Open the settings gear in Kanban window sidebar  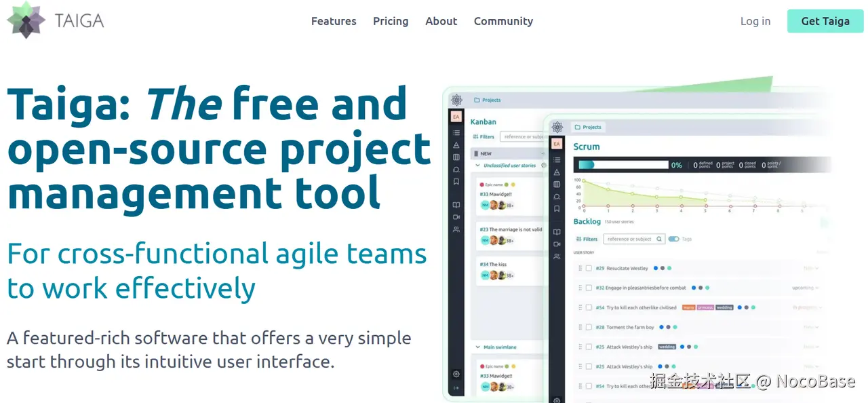click(x=456, y=374)
